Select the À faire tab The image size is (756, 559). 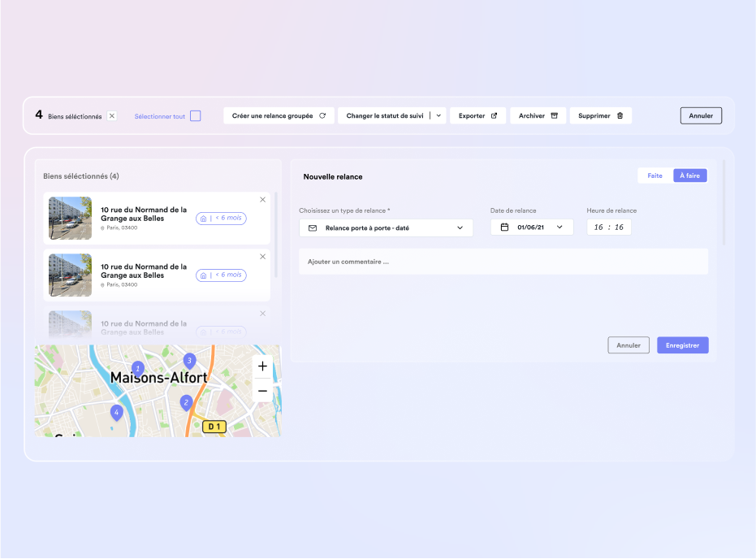690,175
